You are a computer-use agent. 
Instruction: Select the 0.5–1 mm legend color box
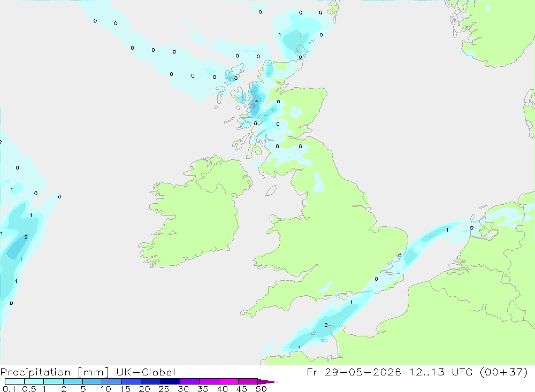pos(34,381)
